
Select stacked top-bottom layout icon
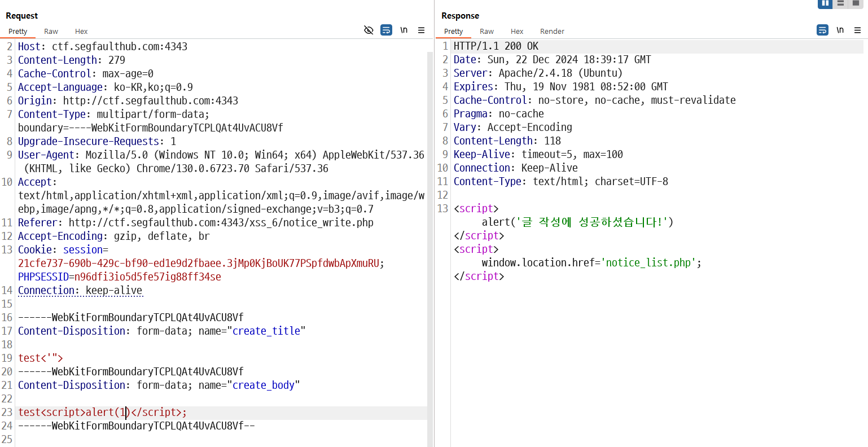pyautogui.click(x=841, y=3)
